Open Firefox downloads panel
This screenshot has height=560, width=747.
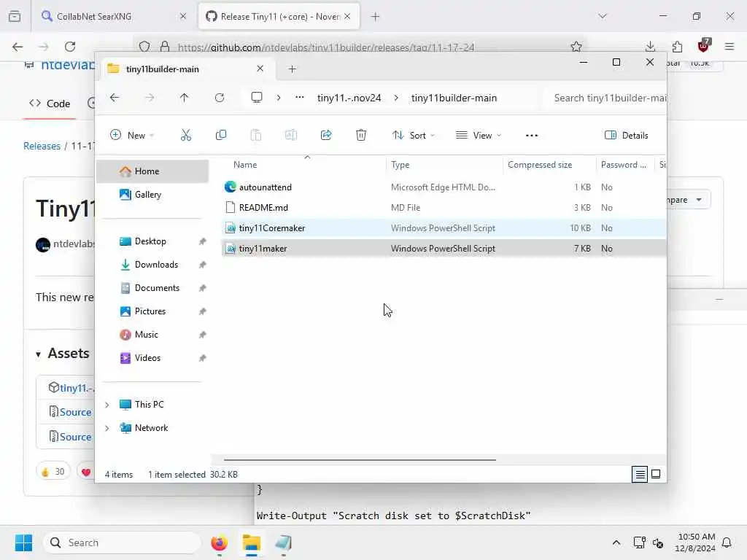(650, 47)
